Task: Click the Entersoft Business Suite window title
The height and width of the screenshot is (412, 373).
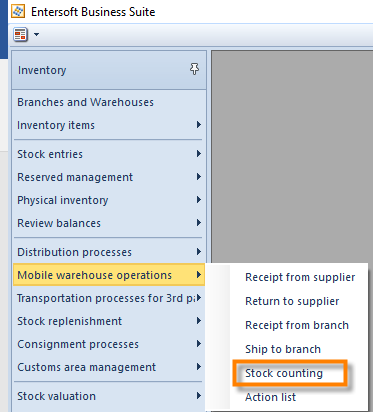Action: [x=93, y=12]
